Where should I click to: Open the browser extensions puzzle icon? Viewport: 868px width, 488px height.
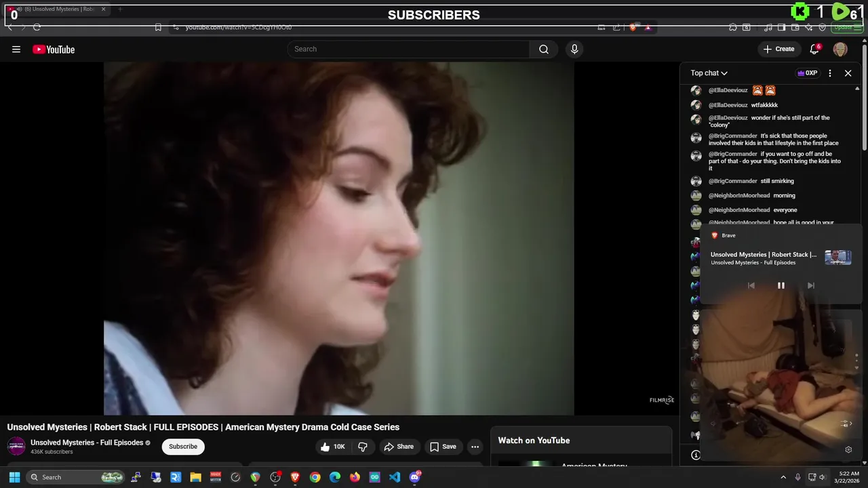tap(733, 27)
